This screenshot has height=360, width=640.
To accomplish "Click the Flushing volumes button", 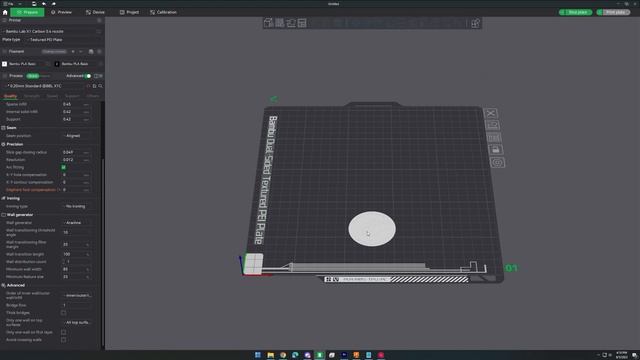I will tap(54, 51).
